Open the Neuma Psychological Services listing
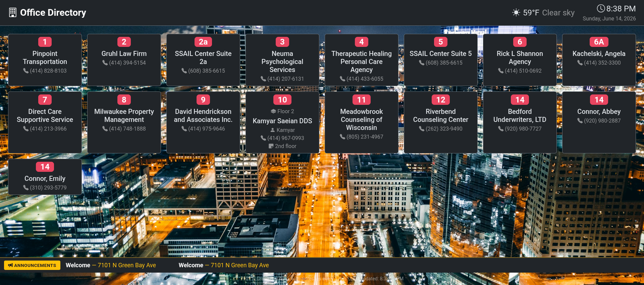The image size is (644, 285). (x=282, y=60)
